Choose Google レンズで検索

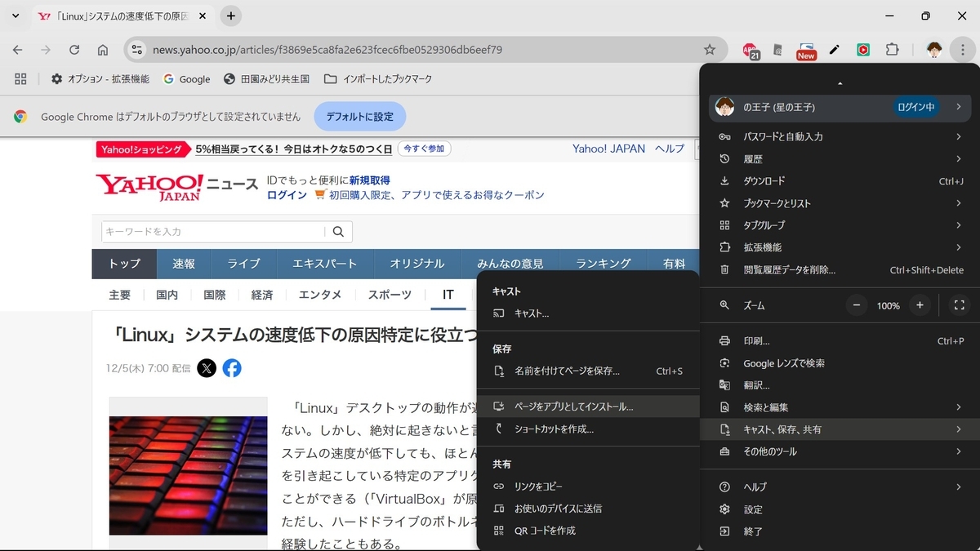pos(840,363)
